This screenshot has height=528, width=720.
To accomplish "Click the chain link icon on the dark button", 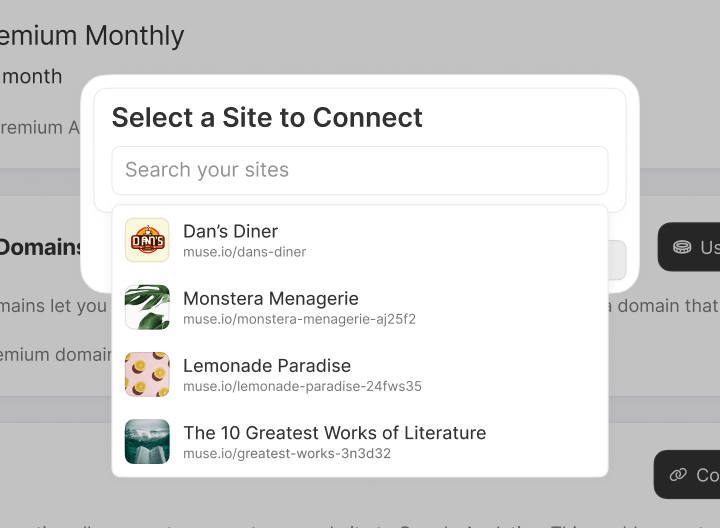I will [x=679, y=475].
